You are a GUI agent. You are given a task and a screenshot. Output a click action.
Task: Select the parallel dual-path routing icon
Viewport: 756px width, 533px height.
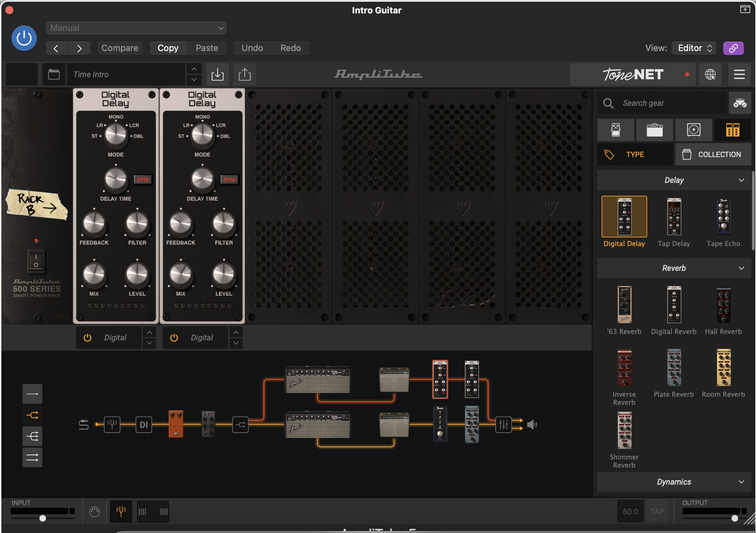tap(32, 457)
